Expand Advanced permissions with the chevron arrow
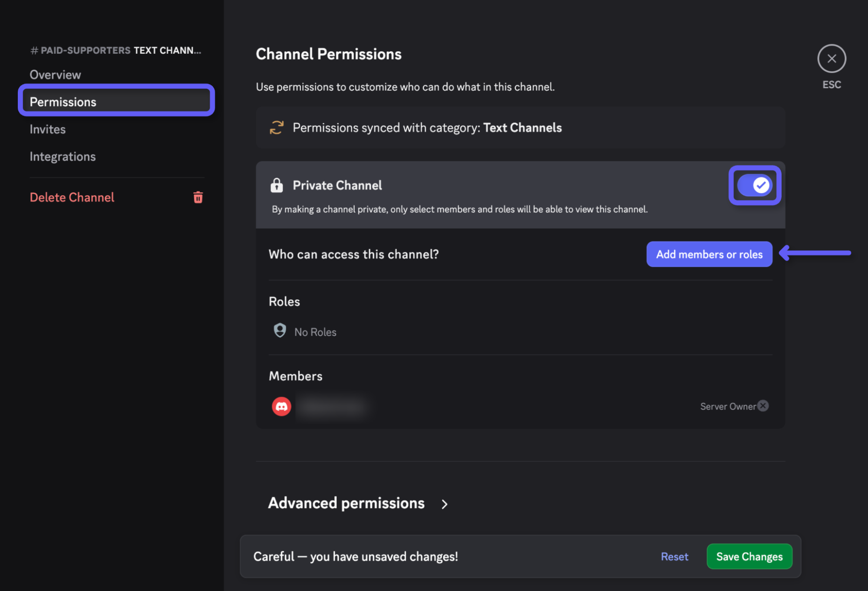Image resolution: width=868 pixels, height=591 pixels. [x=444, y=504]
